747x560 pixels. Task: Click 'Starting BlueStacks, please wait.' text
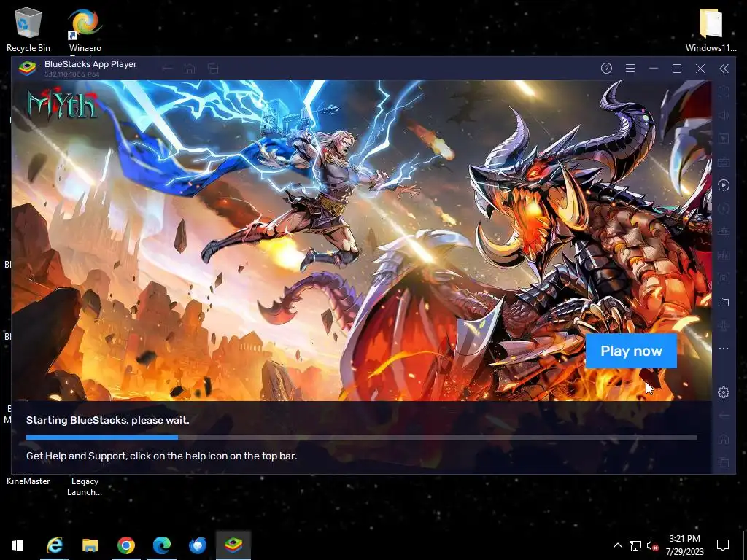coord(108,420)
